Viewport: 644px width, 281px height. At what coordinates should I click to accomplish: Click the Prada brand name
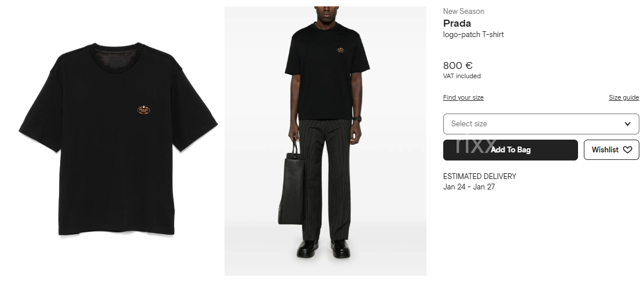pos(457,23)
